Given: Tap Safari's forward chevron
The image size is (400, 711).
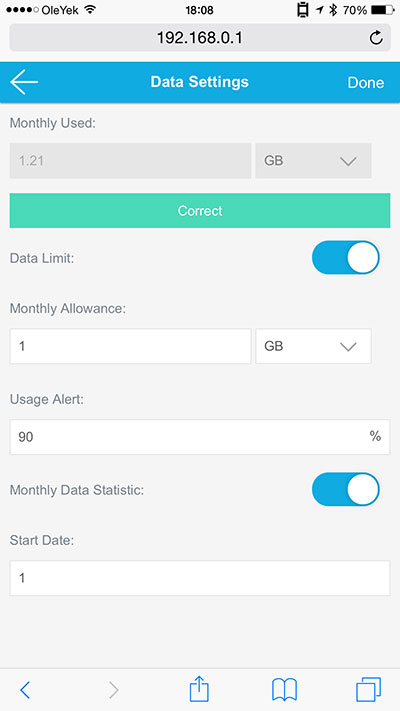Looking at the screenshot, I should coord(113,690).
